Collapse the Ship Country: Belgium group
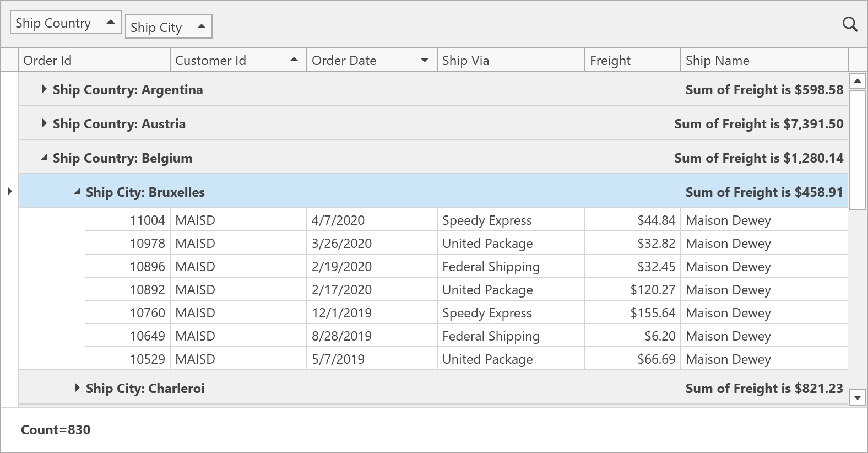The image size is (868, 453). (x=44, y=158)
